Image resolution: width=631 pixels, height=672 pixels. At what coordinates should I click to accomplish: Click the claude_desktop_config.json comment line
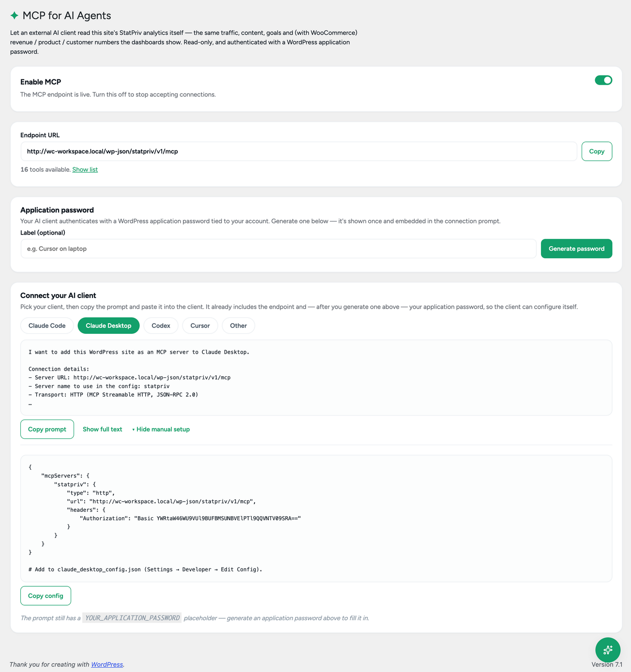145,569
